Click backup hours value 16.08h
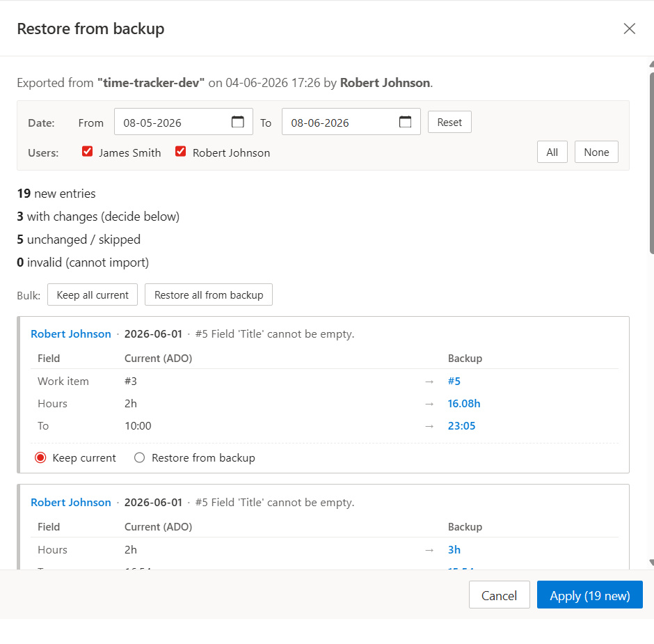This screenshot has height=644, width=654. click(x=464, y=404)
